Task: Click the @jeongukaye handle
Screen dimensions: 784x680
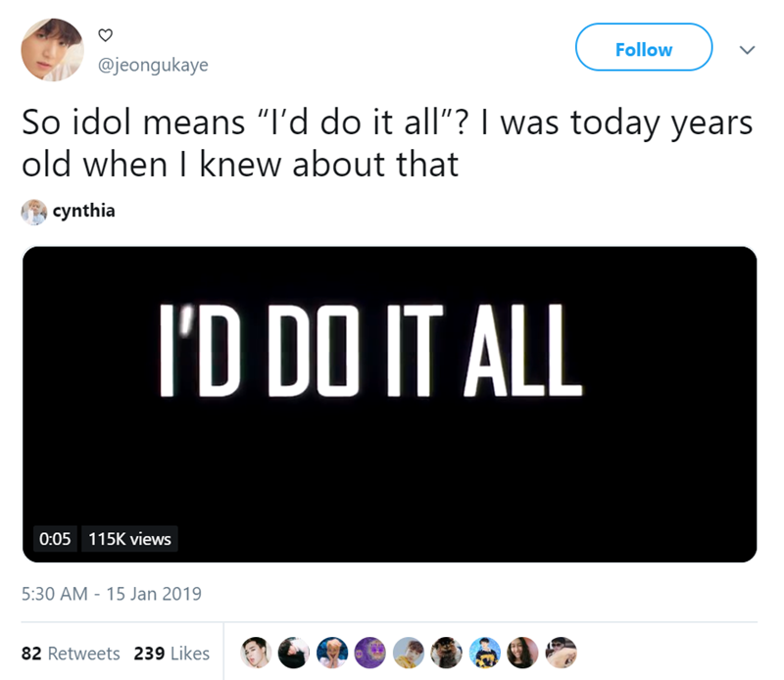Action: 153,65
